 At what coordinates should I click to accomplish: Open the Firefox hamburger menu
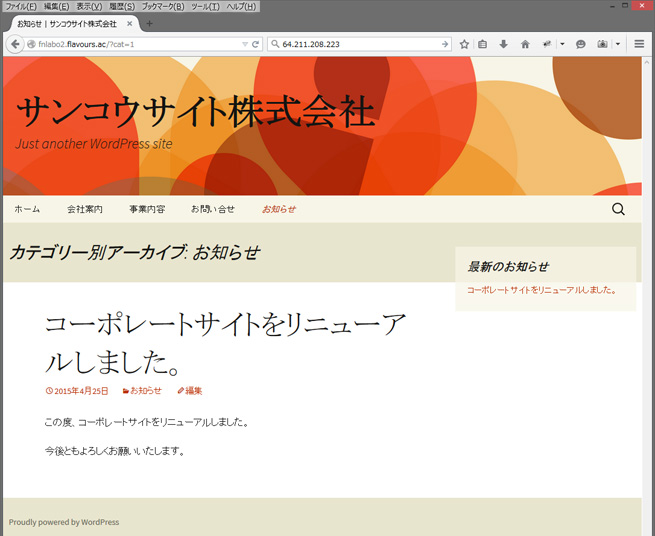(x=639, y=44)
